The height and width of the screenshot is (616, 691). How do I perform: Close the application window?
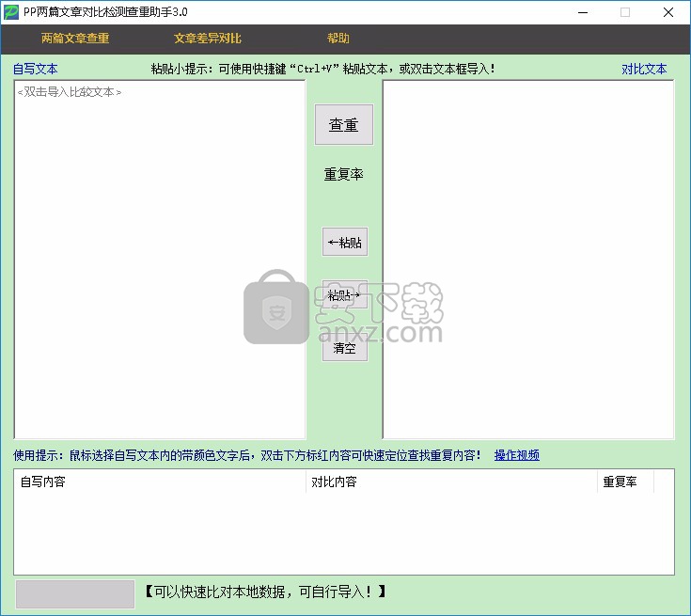pos(668,12)
